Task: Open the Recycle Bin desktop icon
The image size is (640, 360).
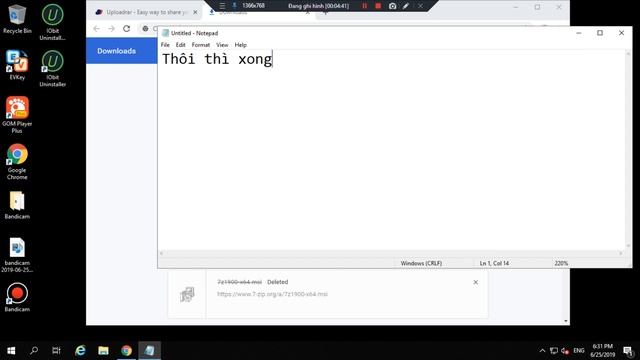Action: pyautogui.click(x=17, y=19)
